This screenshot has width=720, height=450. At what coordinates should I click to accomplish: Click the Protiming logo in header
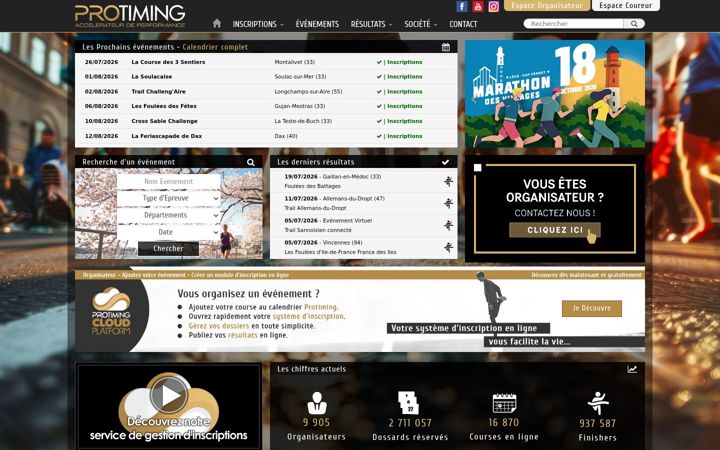(130, 16)
